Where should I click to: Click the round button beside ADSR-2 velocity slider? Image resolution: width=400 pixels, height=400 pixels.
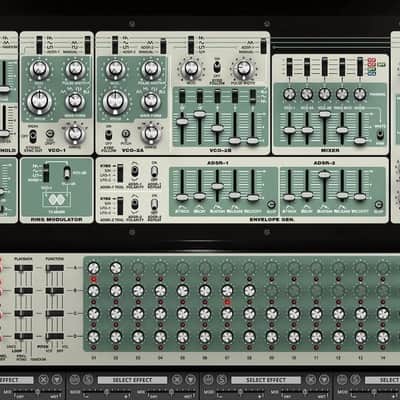pos(378,204)
